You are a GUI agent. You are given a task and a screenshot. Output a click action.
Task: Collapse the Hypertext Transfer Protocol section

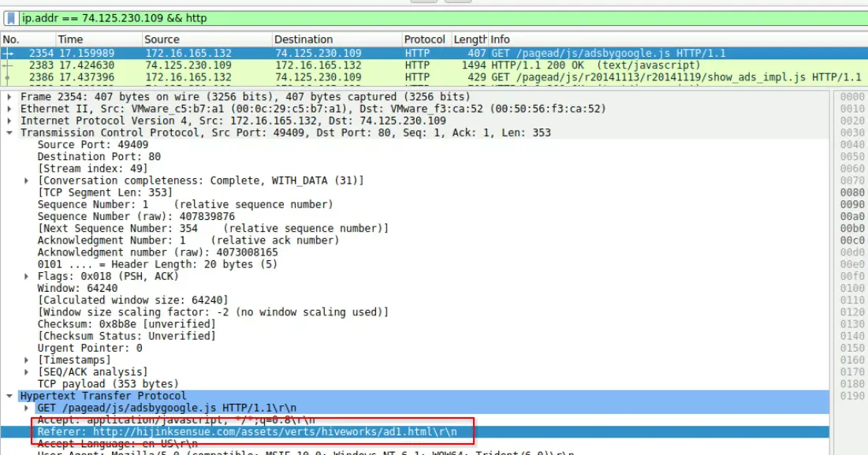[9, 397]
